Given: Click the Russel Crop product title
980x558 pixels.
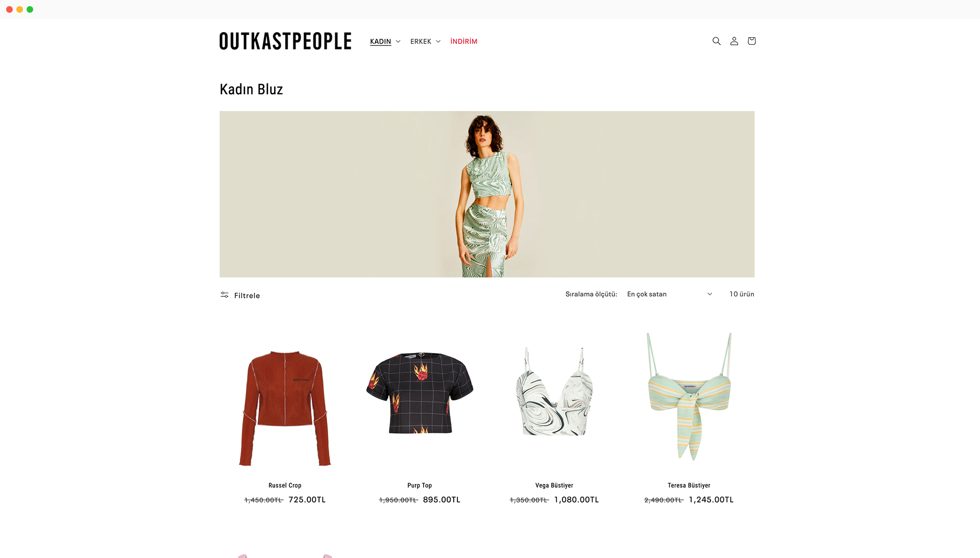Looking at the screenshot, I should pos(285,486).
